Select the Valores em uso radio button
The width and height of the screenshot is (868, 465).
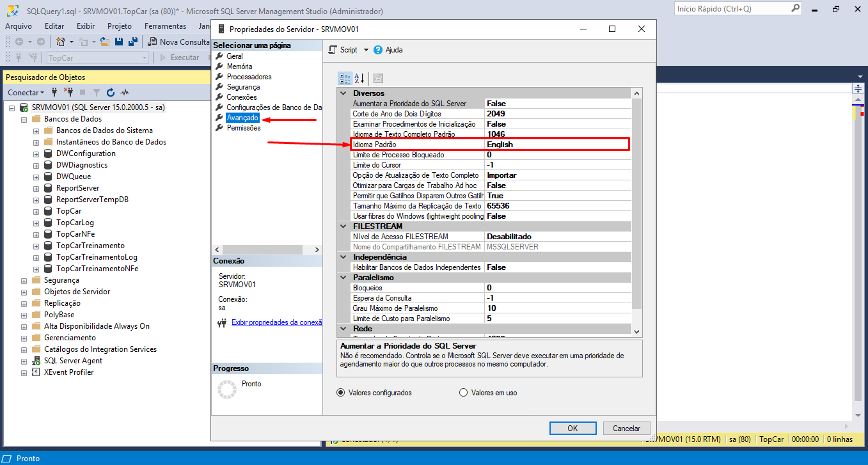(464, 393)
